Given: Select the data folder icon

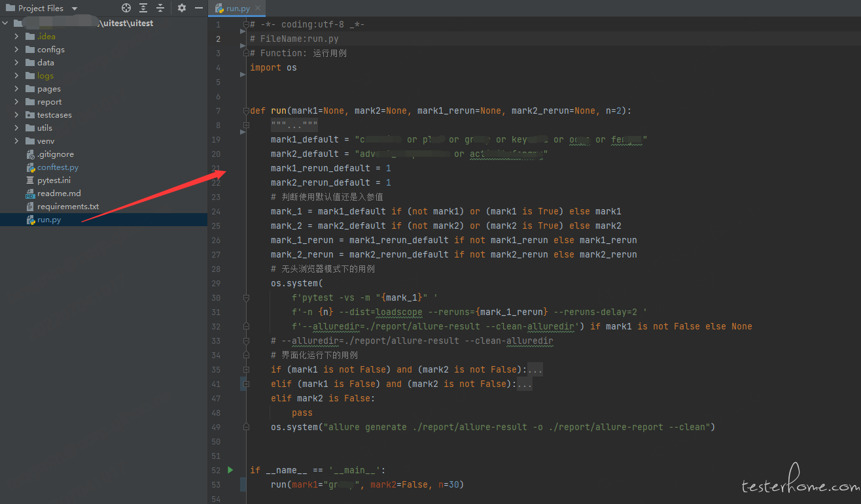Looking at the screenshot, I should click(x=30, y=63).
